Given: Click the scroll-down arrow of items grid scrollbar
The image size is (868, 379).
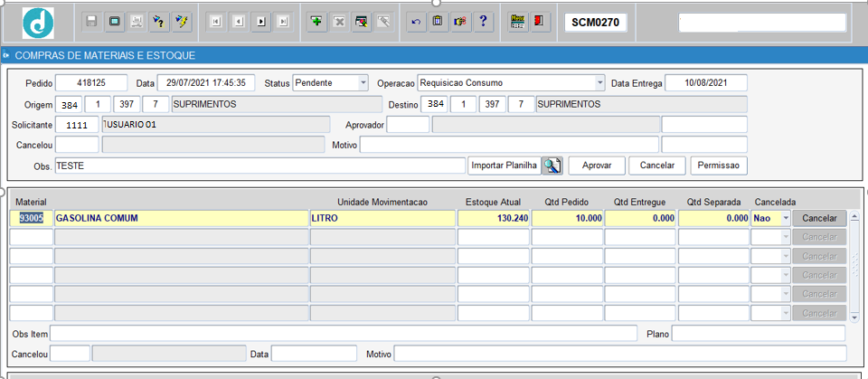Looking at the screenshot, I should (x=854, y=317).
